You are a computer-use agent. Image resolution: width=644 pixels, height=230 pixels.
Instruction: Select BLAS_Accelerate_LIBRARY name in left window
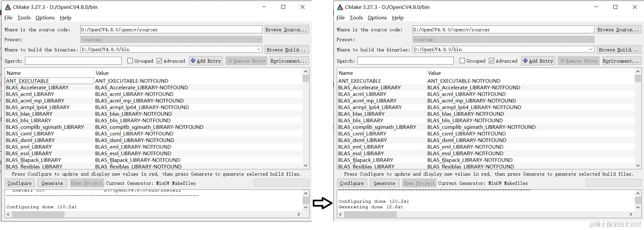37,88
